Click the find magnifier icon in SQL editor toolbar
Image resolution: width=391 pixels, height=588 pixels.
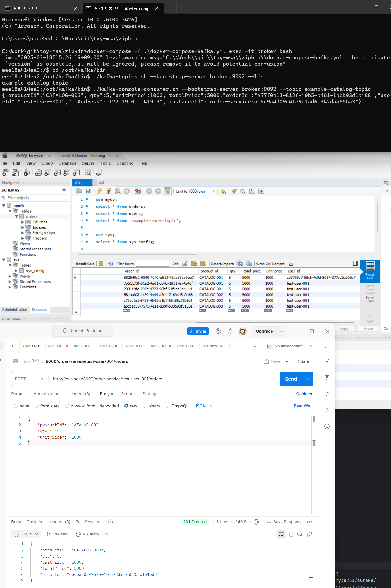tap(243, 191)
